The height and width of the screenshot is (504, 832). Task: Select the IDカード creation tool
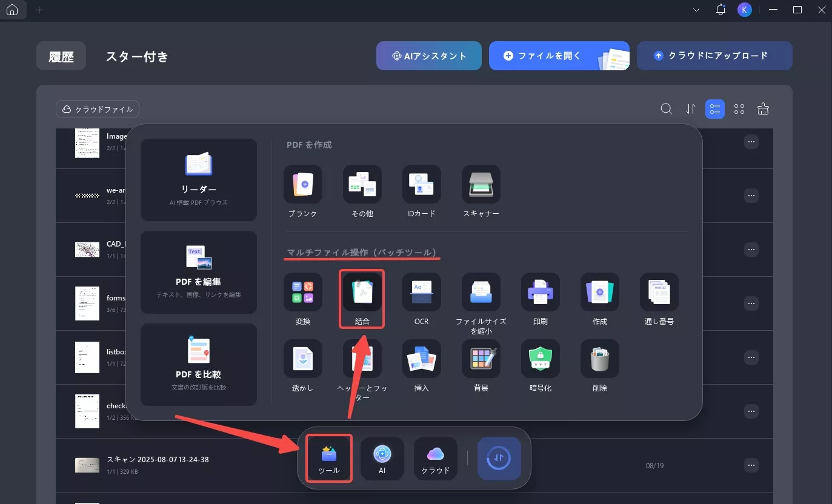[422, 185]
